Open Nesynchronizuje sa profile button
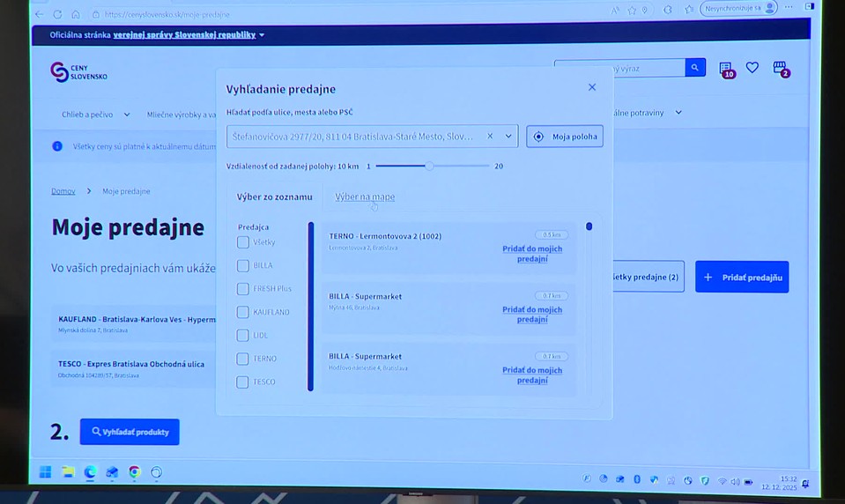Screen dimensions: 845x504 point(739,8)
